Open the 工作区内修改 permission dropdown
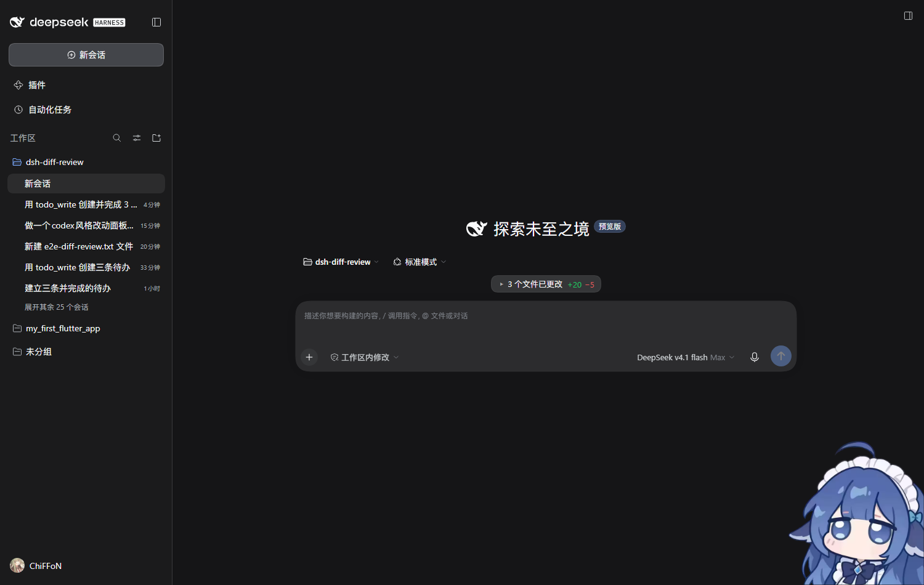924x585 pixels. point(365,357)
